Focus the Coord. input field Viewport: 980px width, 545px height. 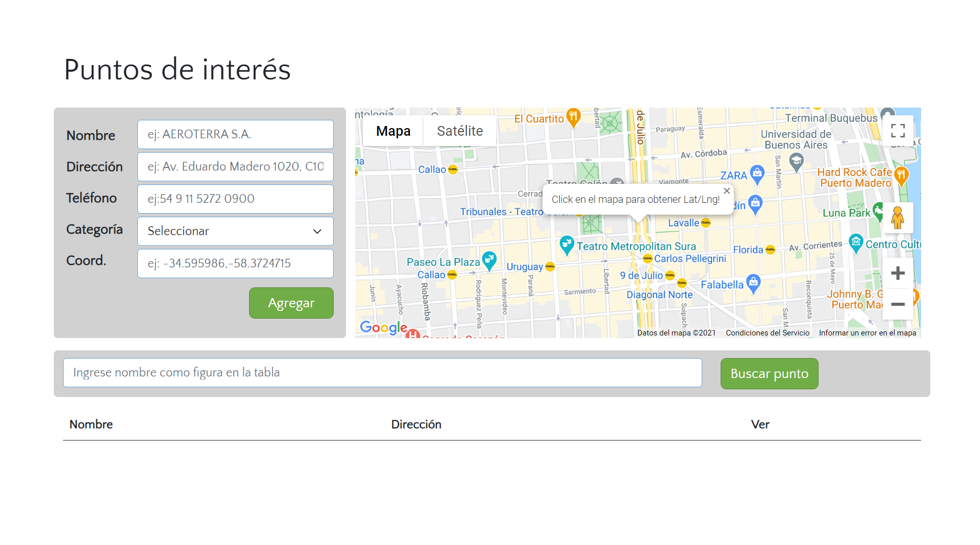click(235, 263)
